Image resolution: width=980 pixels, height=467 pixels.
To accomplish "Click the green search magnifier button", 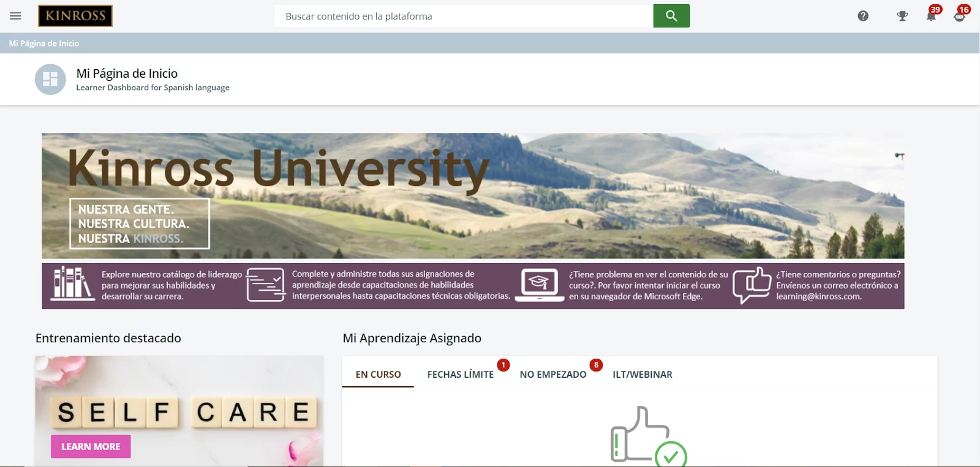I will [671, 16].
